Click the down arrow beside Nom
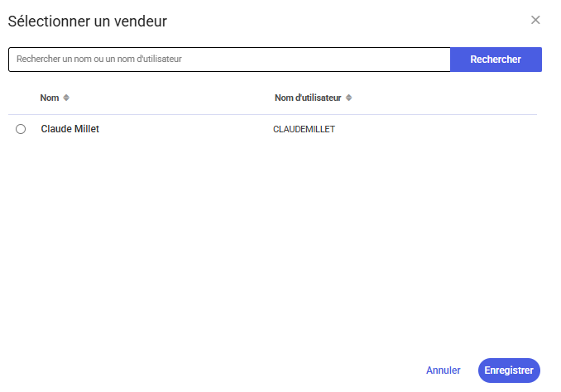Screen dimensions: 561x392 (x=66, y=100)
